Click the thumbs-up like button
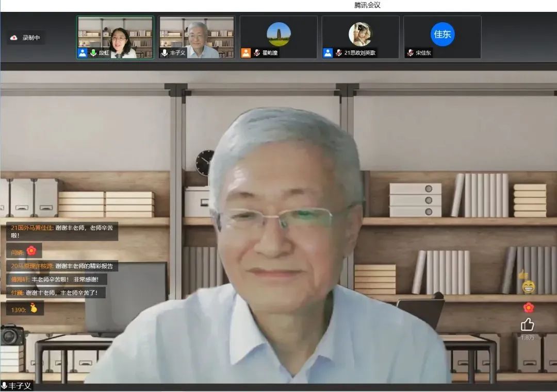The width and height of the screenshot is (557, 392). 527,325
